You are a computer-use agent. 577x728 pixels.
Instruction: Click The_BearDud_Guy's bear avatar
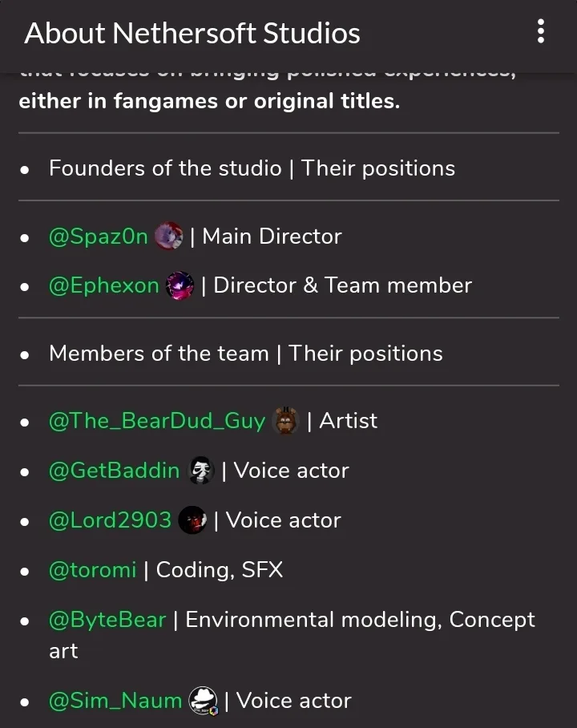point(286,421)
